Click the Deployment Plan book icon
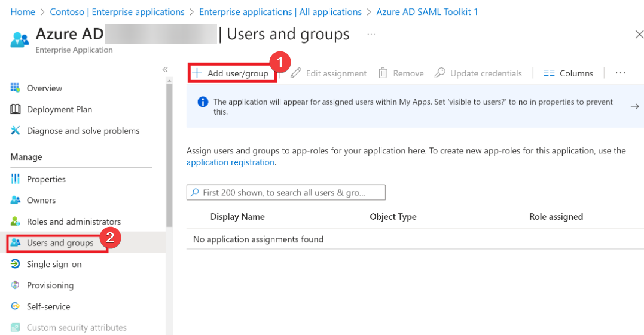The height and width of the screenshot is (335, 644). click(x=15, y=109)
